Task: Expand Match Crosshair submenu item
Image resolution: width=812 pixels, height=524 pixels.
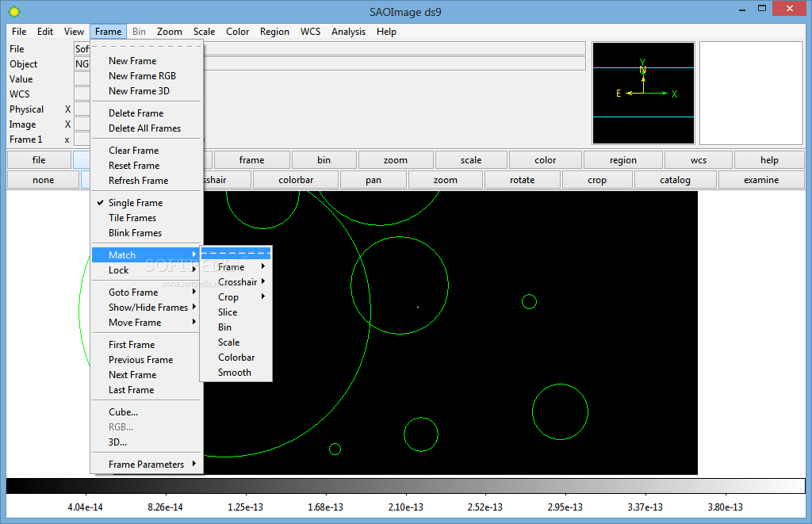Action: pyautogui.click(x=236, y=281)
